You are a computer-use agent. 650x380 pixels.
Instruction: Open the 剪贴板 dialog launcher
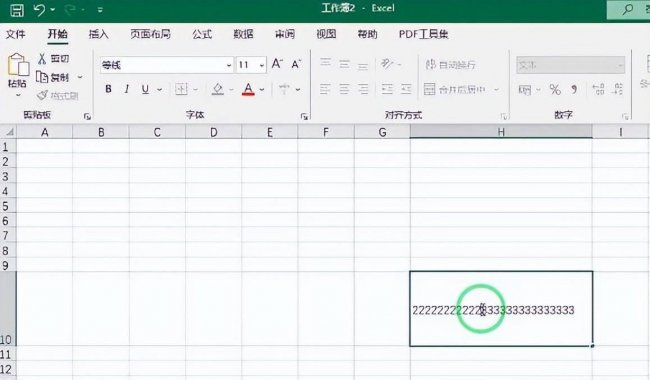coord(87,117)
